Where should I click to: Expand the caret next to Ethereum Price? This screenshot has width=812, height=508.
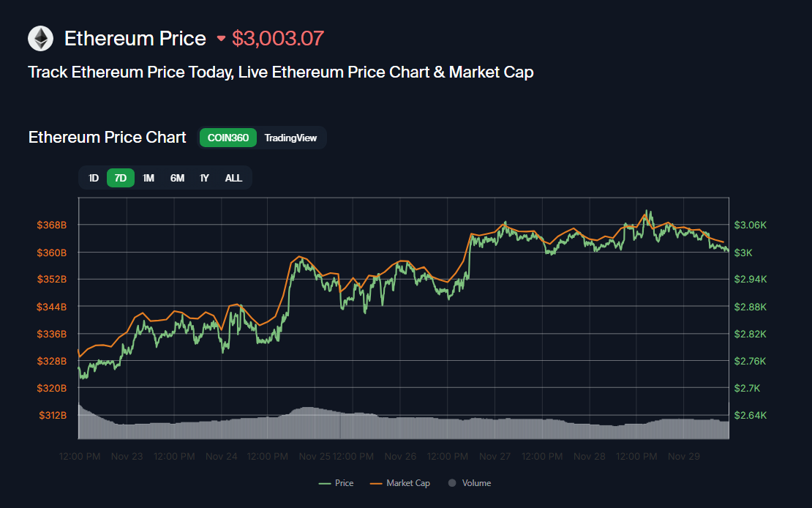click(x=221, y=39)
